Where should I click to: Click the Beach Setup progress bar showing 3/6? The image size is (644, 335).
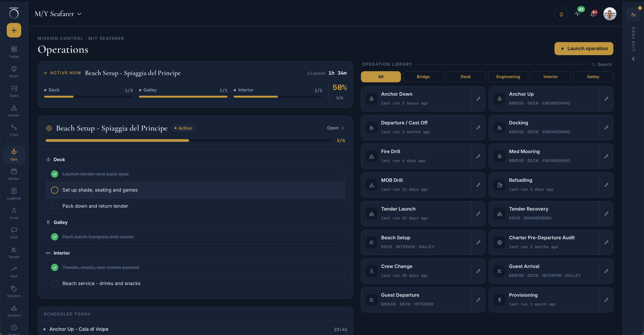[x=189, y=141]
